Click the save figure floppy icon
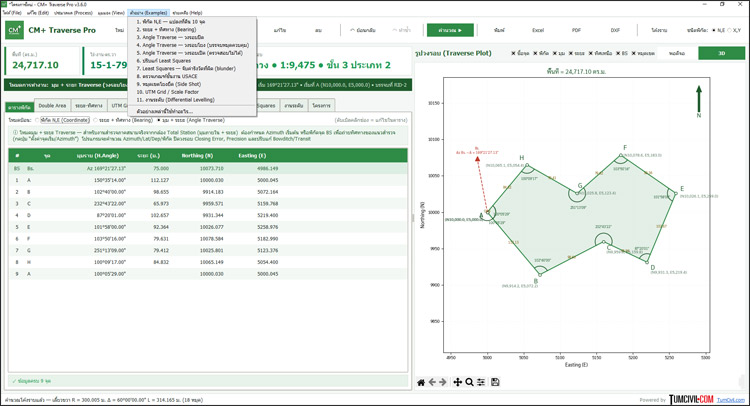This screenshot has height=406, width=750. pos(495,382)
